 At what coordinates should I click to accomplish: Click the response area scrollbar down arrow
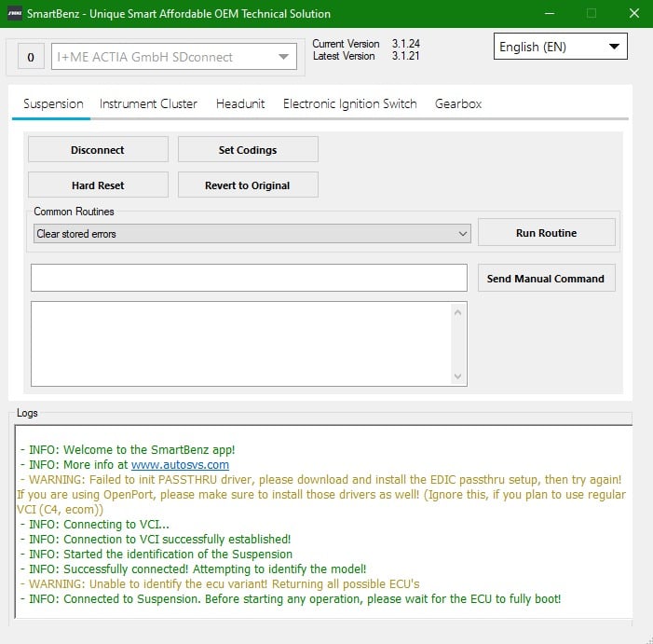pyautogui.click(x=457, y=377)
